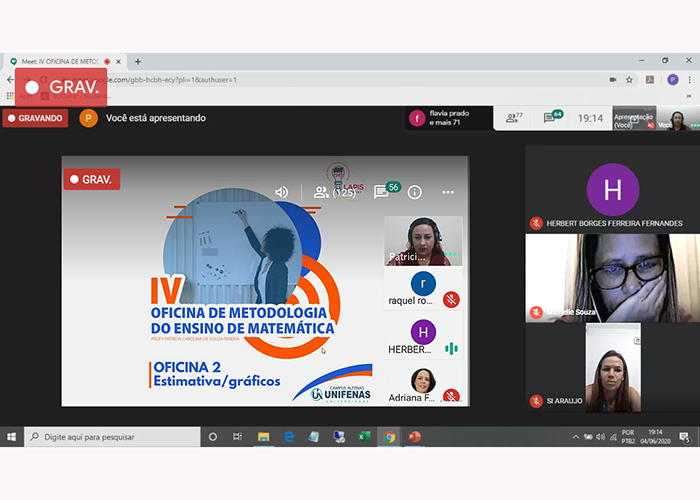
Task: Switch to PowerPoint in the taskbar
Action: pyautogui.click(x=415, y=437)
